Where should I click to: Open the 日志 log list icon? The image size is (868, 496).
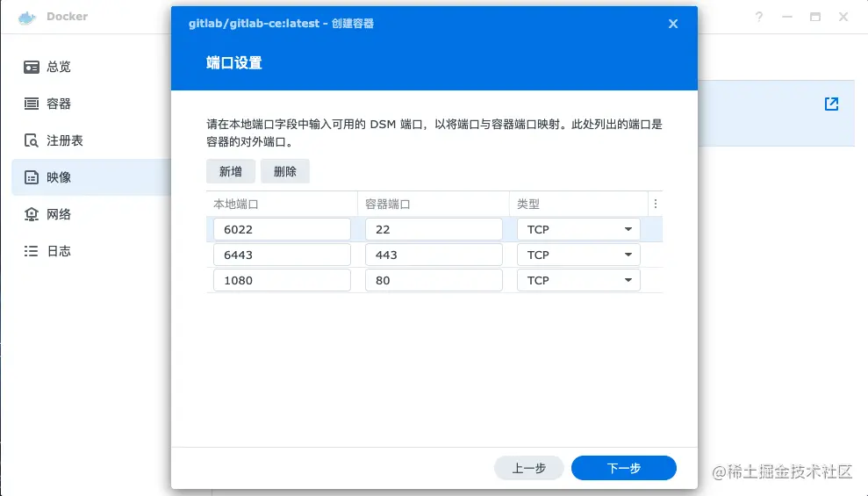tap(32, 251)
